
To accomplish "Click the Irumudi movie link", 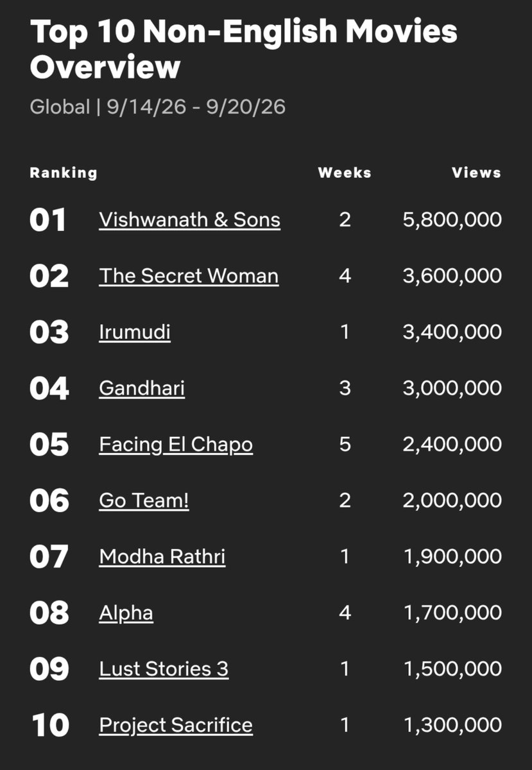I will tap(135, 332).
